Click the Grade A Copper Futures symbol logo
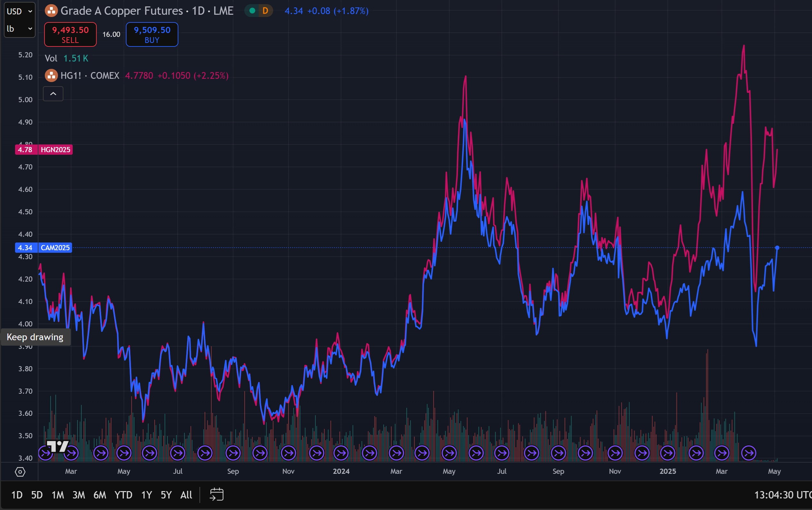The height and width of the screenshot is (510, 812). [x=51, y=11]
